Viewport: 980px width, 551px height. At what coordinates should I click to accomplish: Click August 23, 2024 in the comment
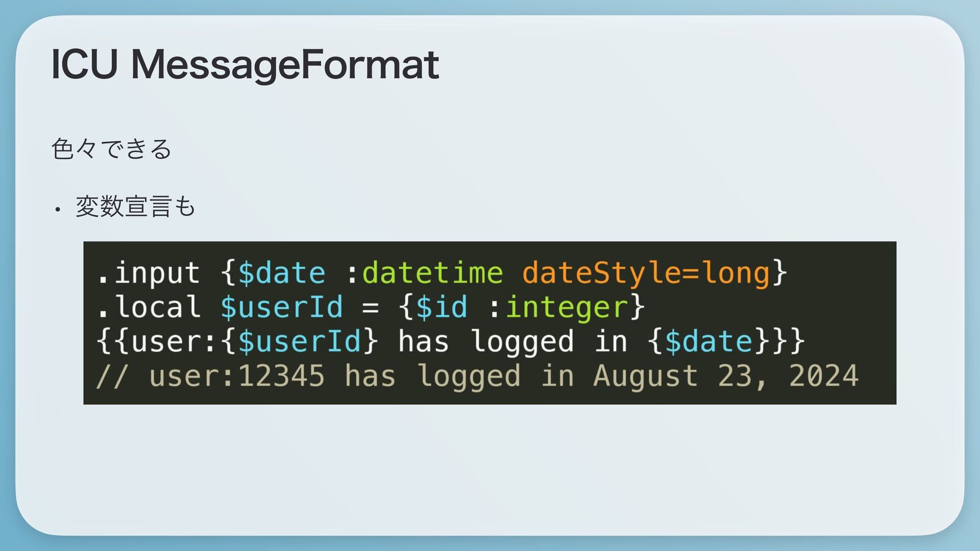tap(726, 376)
